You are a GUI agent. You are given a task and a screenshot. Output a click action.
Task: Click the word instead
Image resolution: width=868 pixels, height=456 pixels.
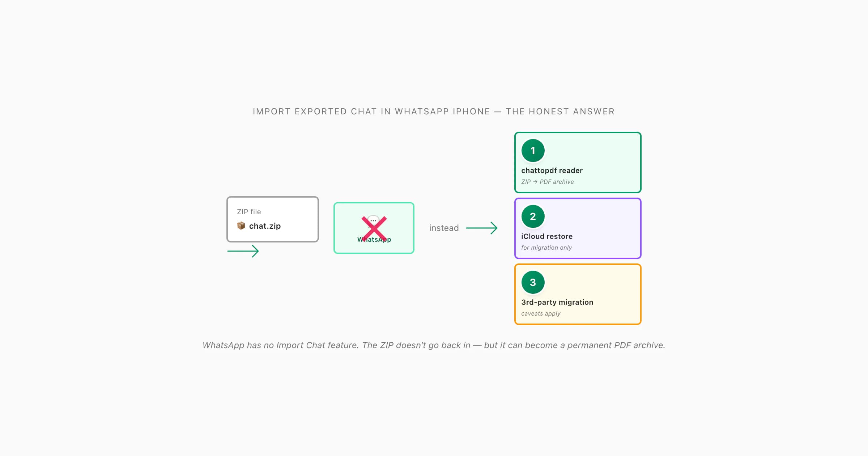(x=444, y=228)
